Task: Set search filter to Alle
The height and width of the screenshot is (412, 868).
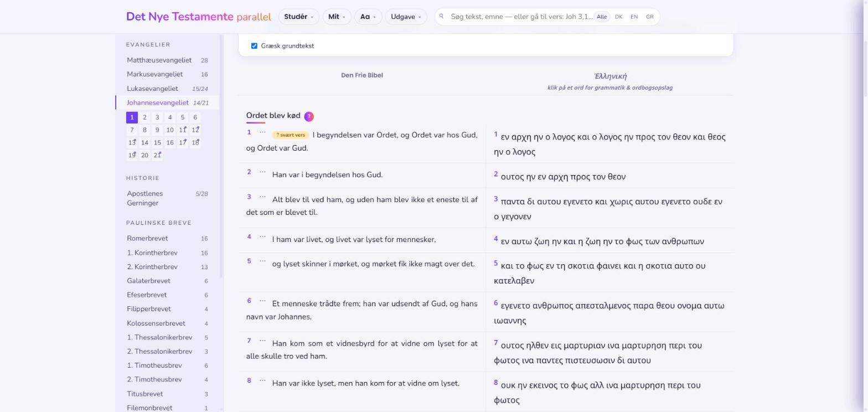Action: [602, 17]
